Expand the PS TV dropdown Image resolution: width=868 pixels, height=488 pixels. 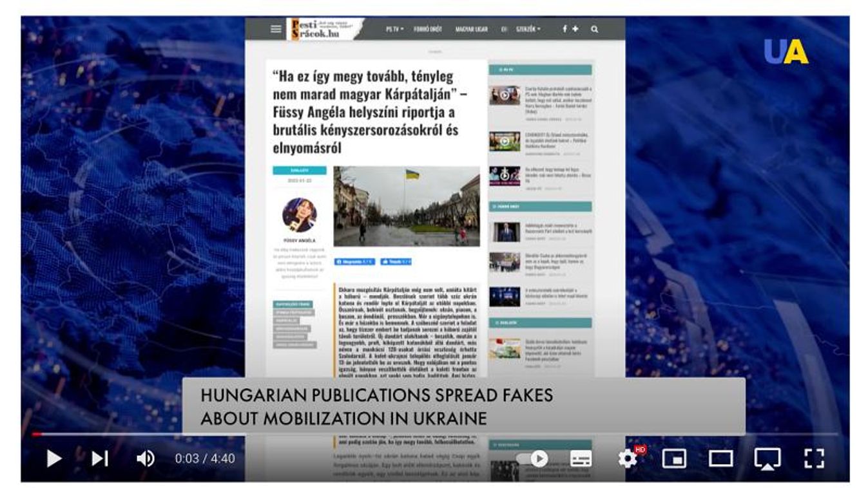394,29
